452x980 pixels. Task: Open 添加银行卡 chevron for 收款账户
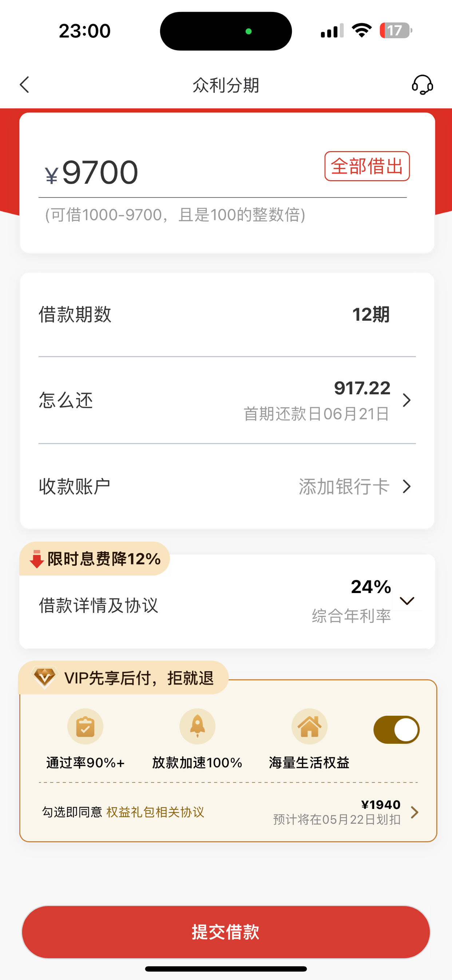pyautogui.click(x=407, y=487)
